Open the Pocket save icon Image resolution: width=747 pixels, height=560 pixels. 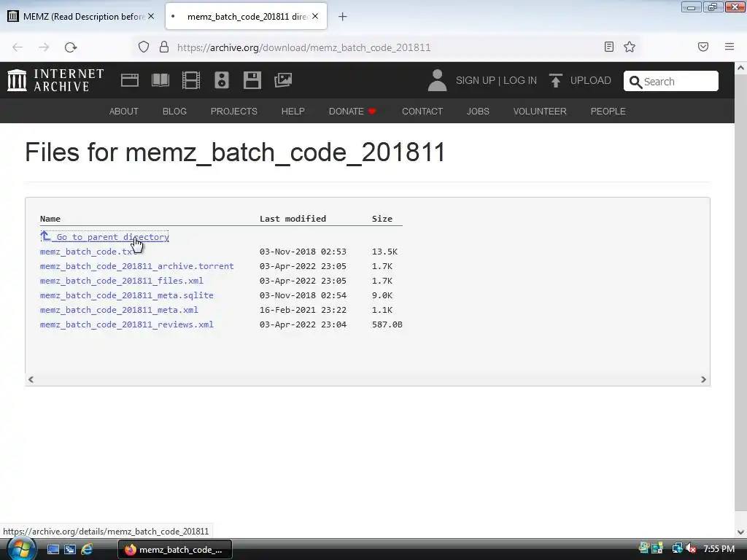pyautogui.click(x=703, y=47)
